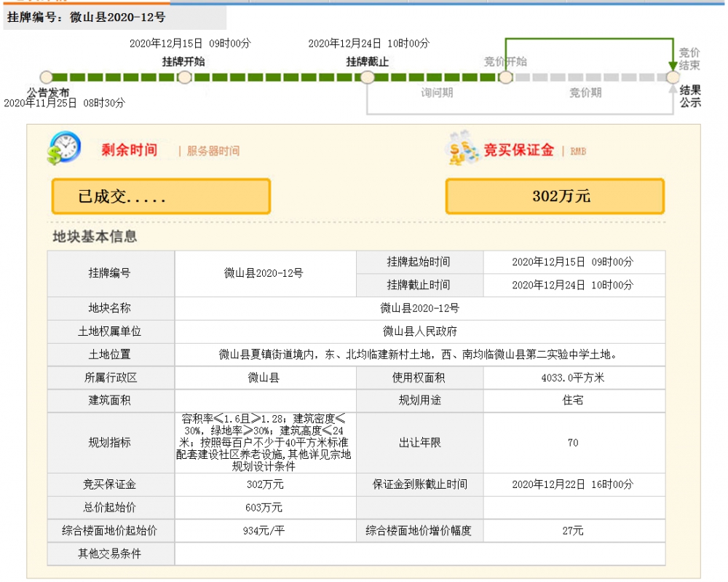Click the 挂牌截止时间 value 2020年12月24日
728x582 pixels.
point(574,286)
